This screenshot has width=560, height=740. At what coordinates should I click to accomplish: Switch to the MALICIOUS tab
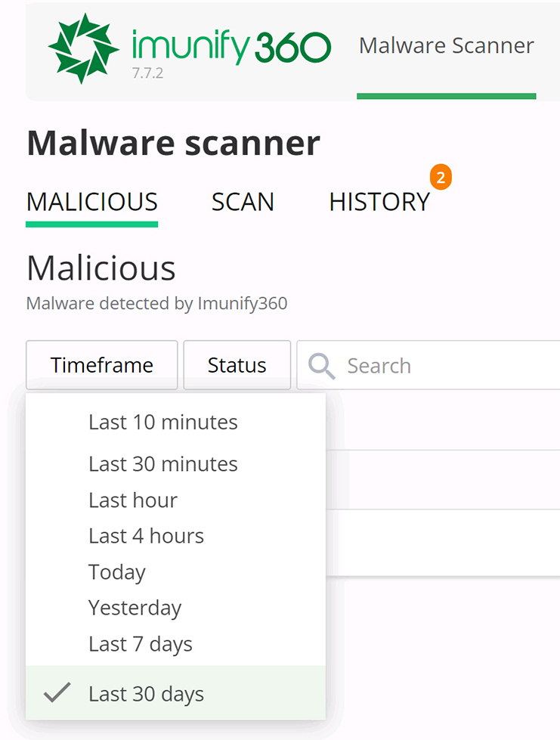click(92, 202)
